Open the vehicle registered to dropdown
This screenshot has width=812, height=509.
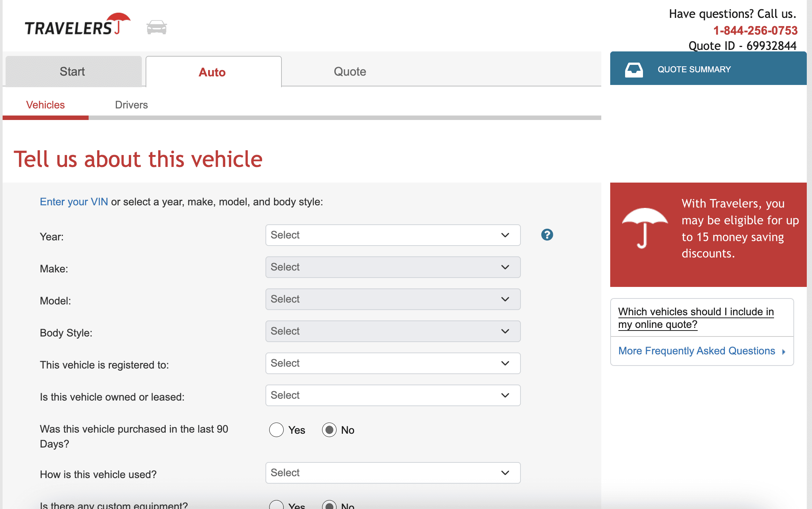(x=393, y=363)
